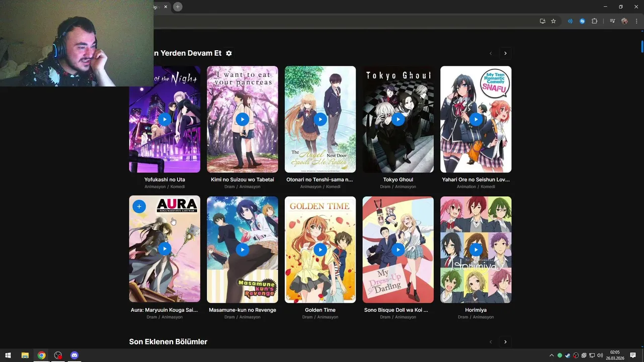Viewport: 644px width, 362px height.
Task: Open the Windows Start menu
Action: [x=8, y=355]
